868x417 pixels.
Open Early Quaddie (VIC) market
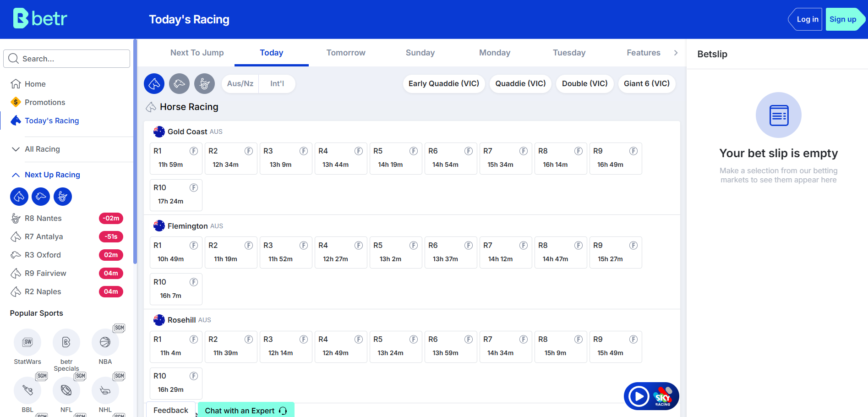pyautogui.click(x=444, y=84)
